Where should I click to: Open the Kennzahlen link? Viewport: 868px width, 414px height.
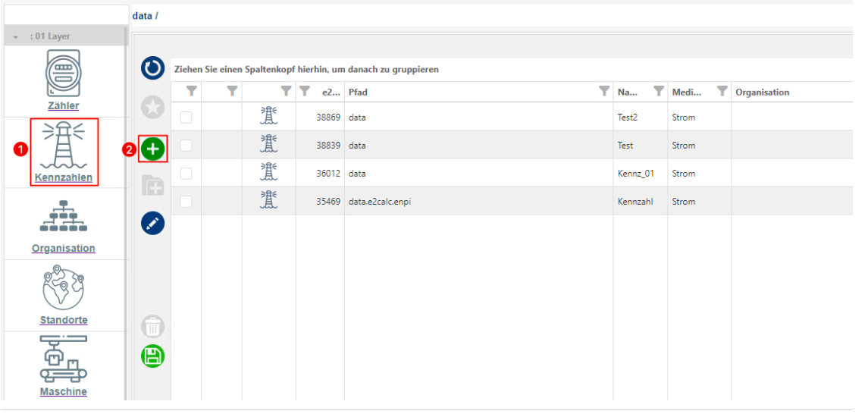coord(63,178)
